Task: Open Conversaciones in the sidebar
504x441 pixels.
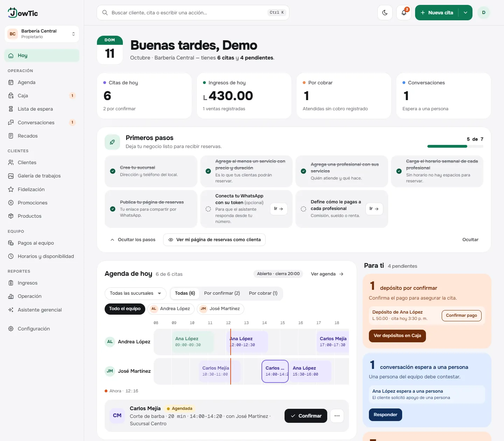Action: 42,122
